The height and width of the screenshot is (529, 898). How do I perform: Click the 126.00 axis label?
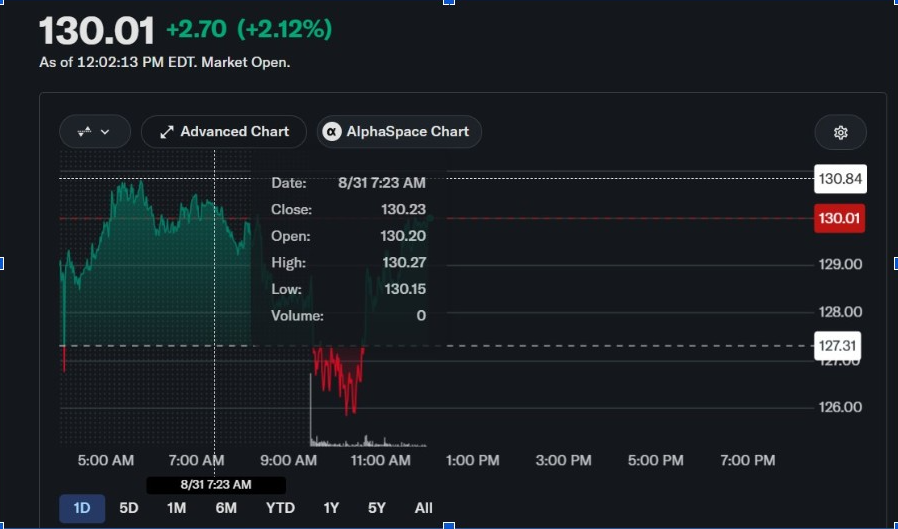(x=840, y=407)
